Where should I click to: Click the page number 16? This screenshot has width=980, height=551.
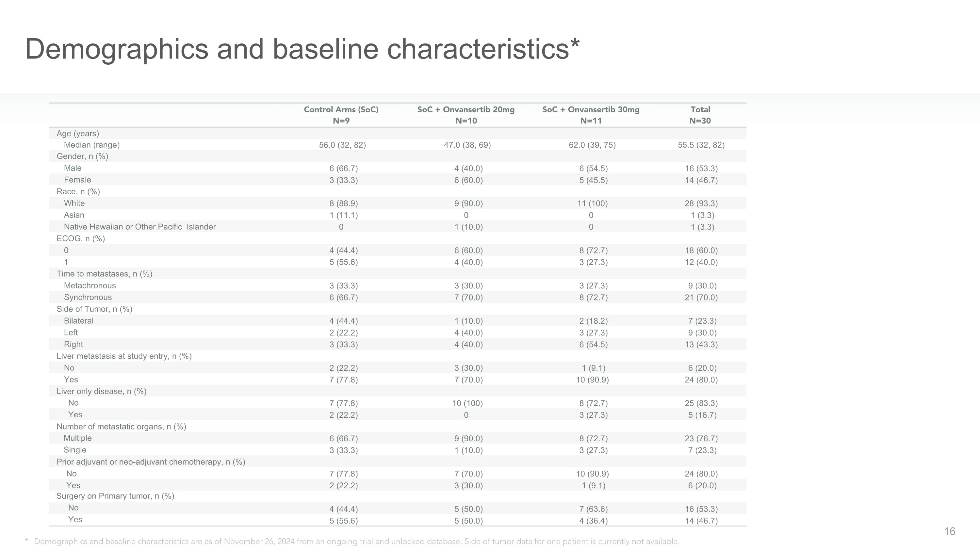(950, 531)
